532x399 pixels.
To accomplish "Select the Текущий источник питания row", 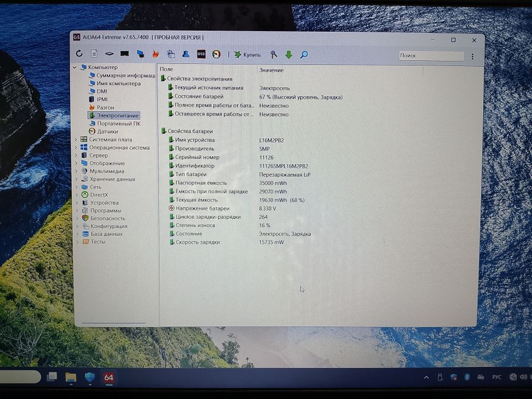I will tap(206, 88).
